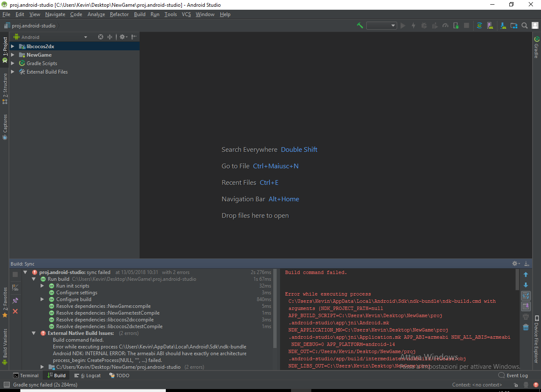Click the Sync Project with Gradle icon
The width and height of the screenshot is (541, 392).
point(479,25)
